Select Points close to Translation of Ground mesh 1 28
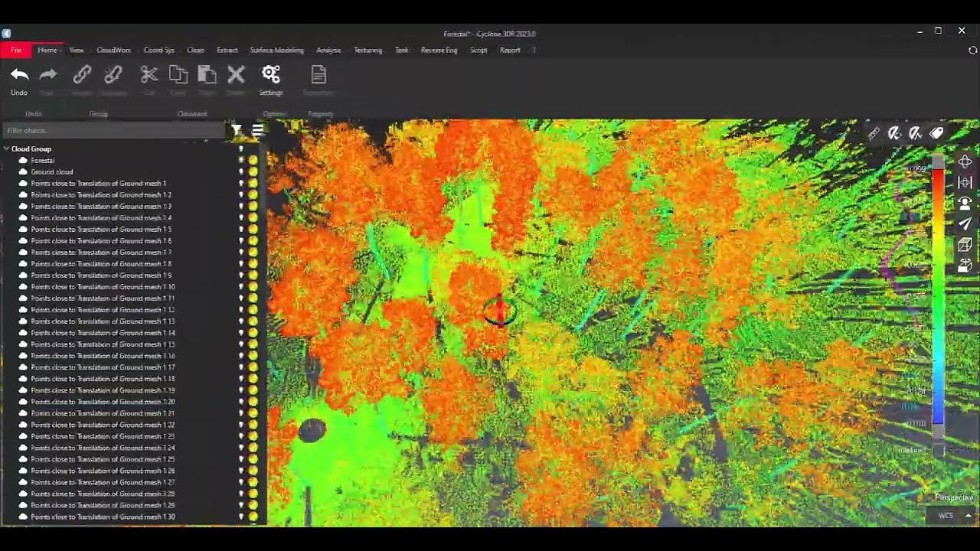The height and width of the screenshot is (551, 980). point(103,494)
